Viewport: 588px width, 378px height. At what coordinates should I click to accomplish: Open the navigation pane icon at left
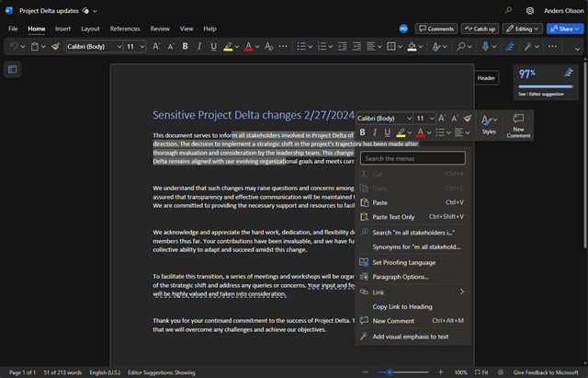point(13,69)
